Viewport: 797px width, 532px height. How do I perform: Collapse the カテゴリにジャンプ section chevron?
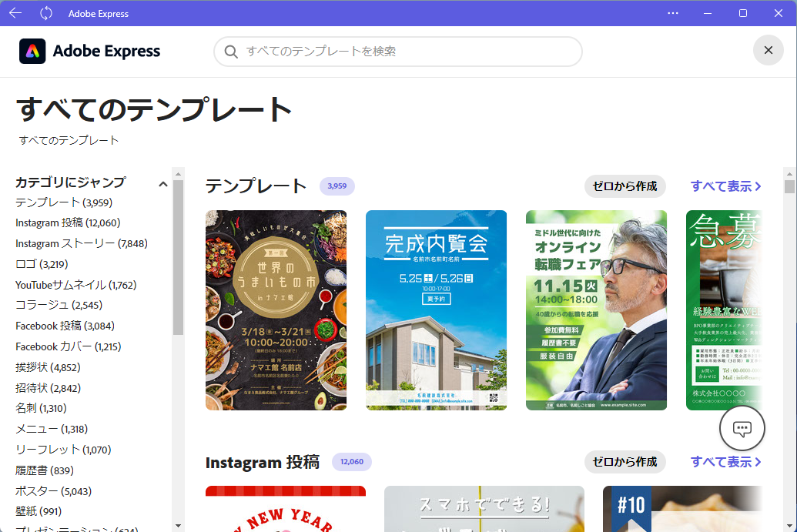coord(162,184)
